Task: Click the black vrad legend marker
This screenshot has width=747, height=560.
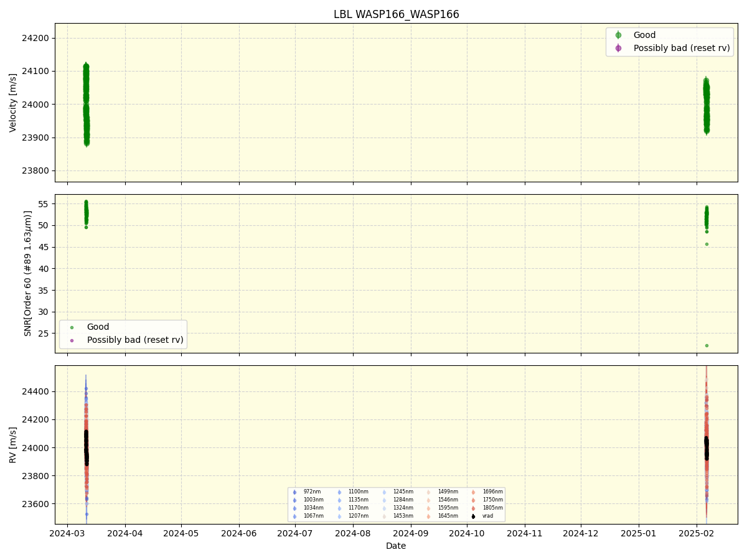Action: 473,516
